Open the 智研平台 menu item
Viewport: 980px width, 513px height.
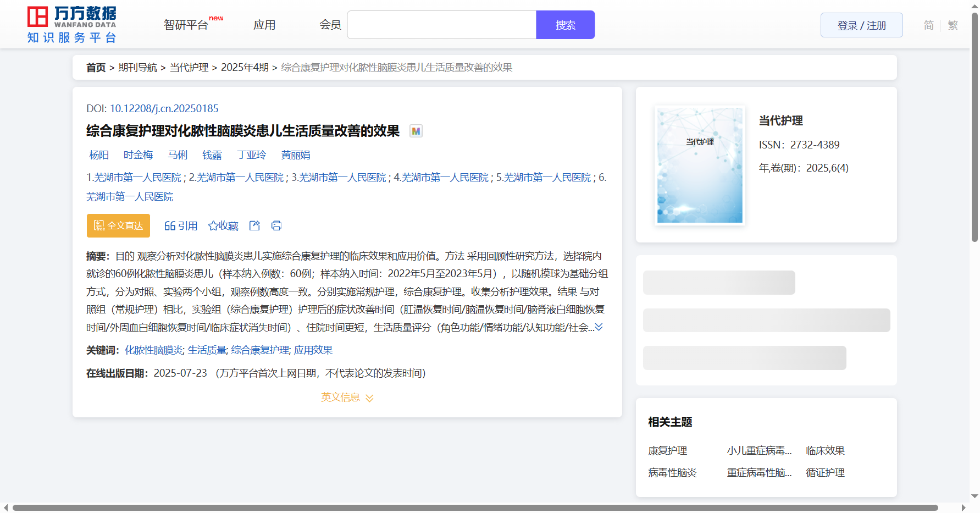click(186, 25)
